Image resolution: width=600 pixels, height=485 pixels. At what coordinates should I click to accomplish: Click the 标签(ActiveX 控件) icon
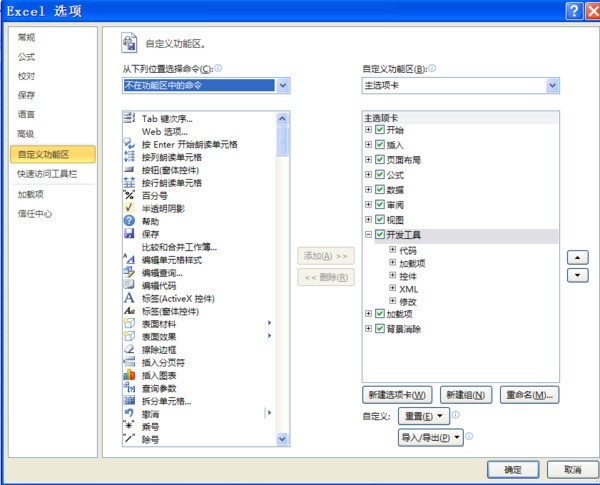coord(129,298)
